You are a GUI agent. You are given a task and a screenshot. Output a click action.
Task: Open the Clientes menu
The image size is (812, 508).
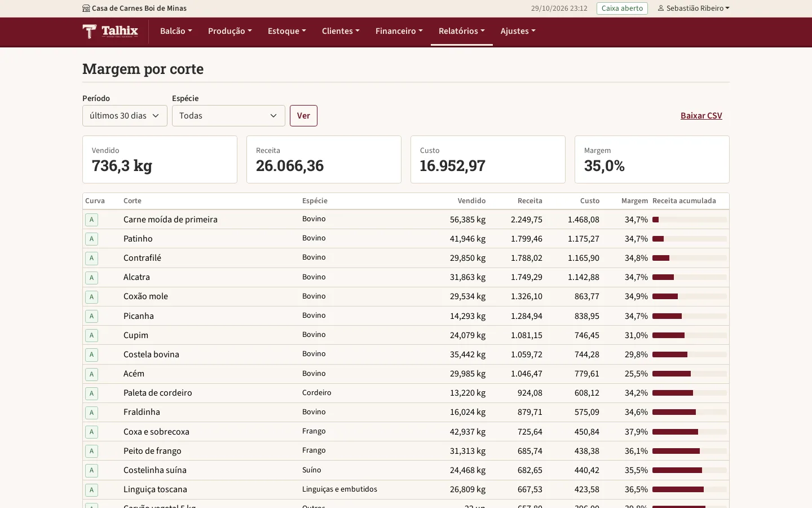341,31
